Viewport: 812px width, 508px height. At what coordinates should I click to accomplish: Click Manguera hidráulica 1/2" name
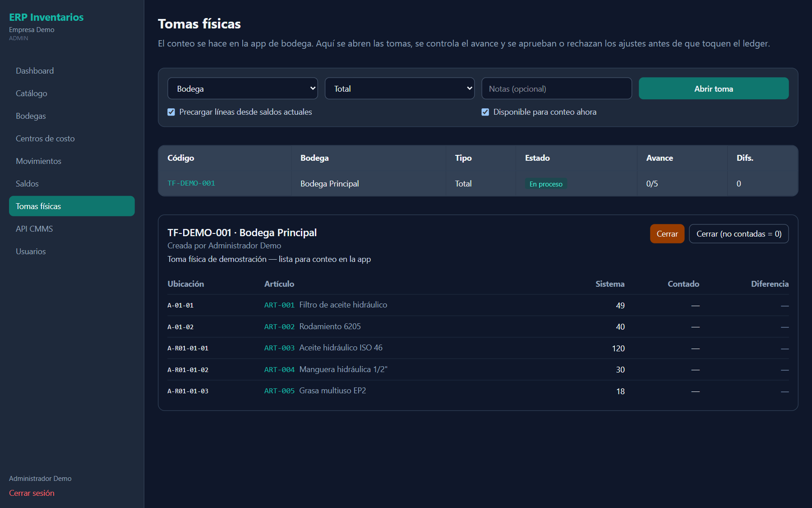click(x=343, y=369)
